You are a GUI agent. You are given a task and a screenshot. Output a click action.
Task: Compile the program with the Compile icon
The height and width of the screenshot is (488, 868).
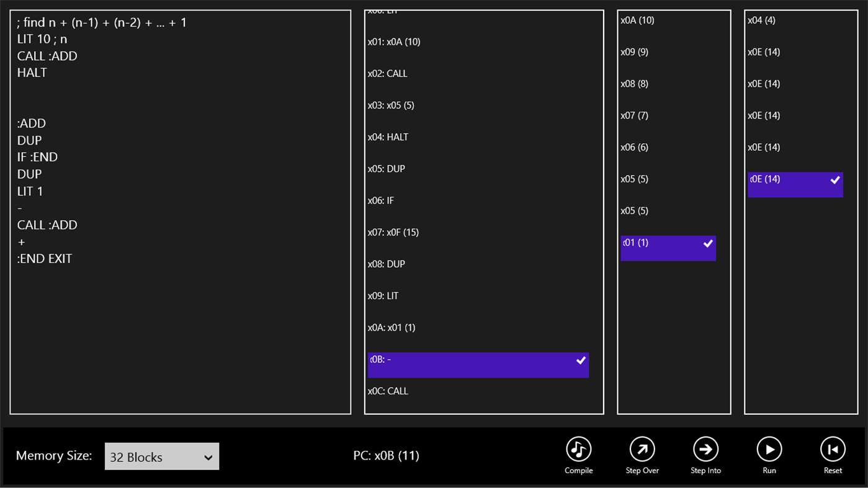578,450
